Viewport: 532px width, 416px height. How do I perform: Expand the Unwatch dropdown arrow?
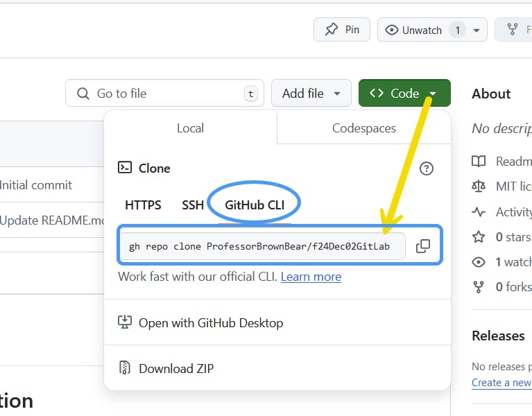(477, 31)
